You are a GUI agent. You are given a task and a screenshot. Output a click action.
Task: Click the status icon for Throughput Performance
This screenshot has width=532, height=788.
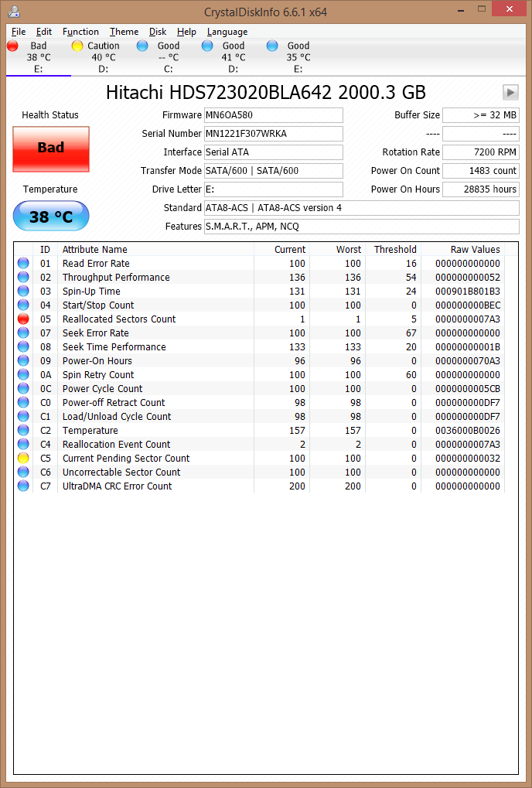tap(23, 277)
